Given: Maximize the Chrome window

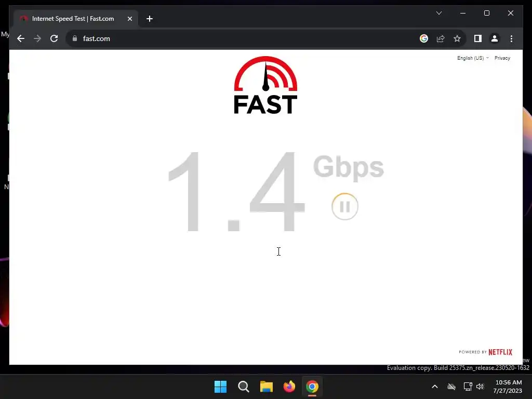Looking at the screenshot, I should [x=486, y=13].
